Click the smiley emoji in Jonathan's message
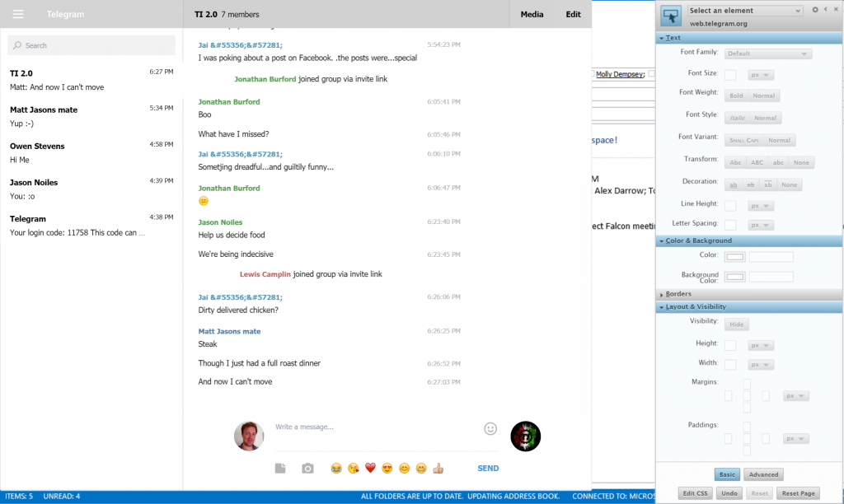The width and height of the screenshot is (844, 504). (x=204, y=201)
